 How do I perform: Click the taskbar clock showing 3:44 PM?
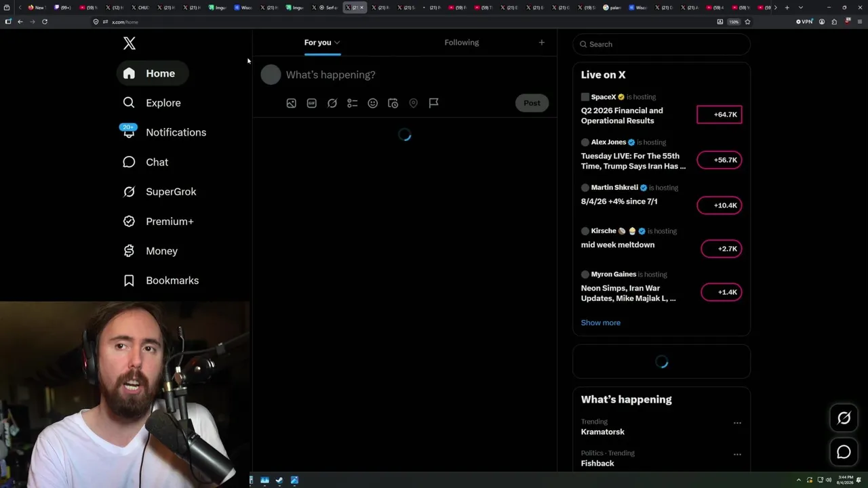[x=844, y=481]
